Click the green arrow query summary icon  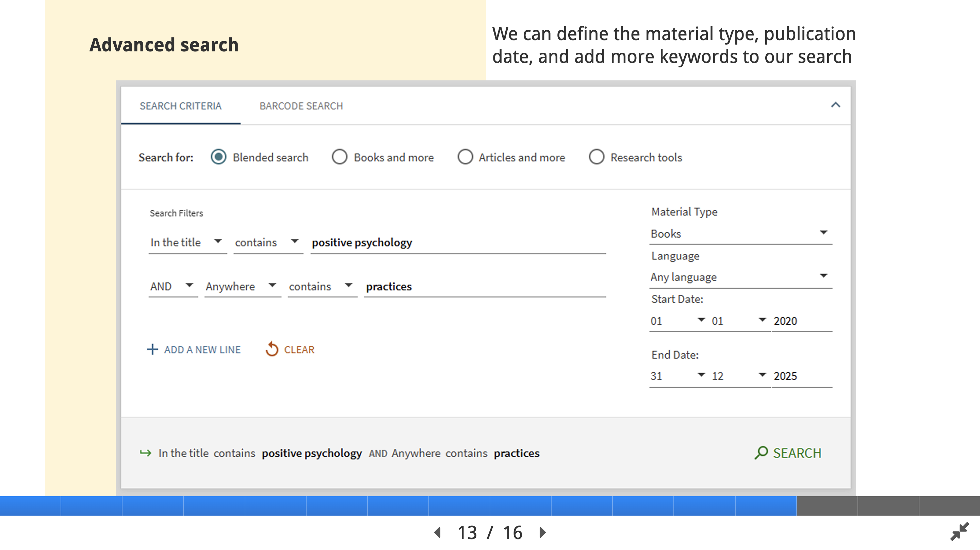click(145, 453)
